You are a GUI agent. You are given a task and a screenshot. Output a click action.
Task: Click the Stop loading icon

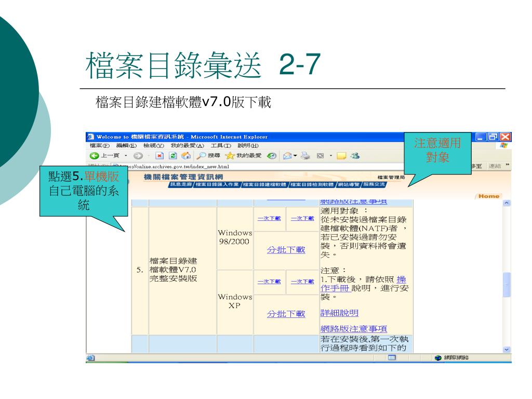[x=159, y=156]
